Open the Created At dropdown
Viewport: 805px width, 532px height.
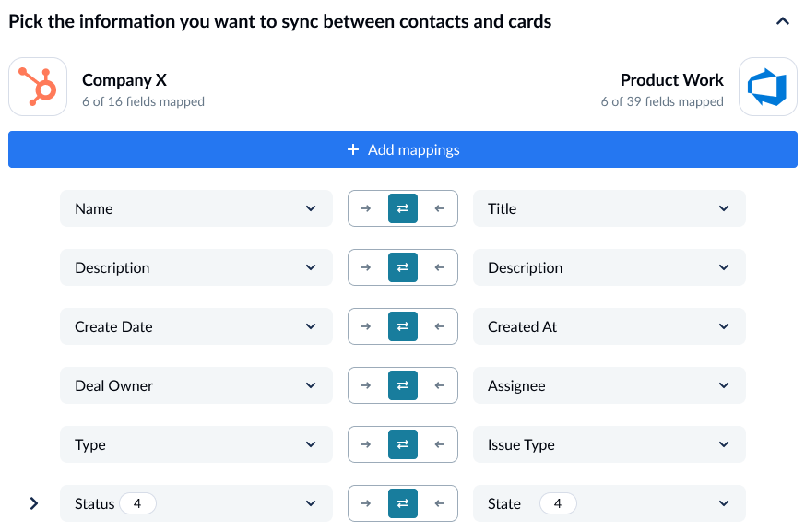609,326
